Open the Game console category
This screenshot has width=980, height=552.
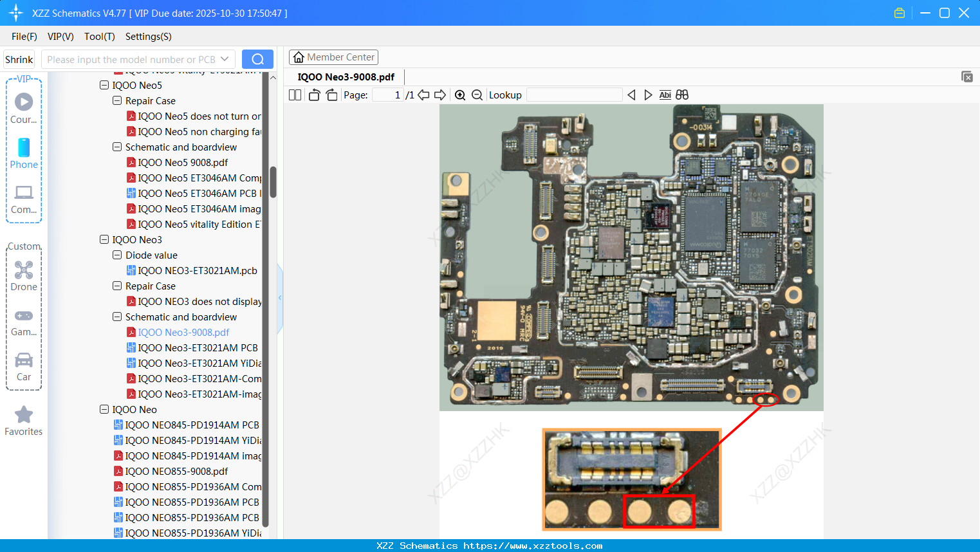tap(24, 322)
